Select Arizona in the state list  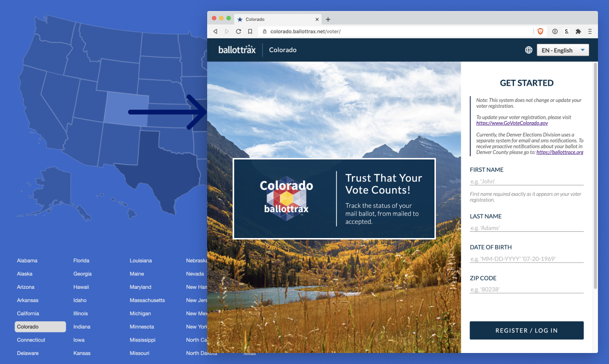pyautogui.click(x=25, y=287)
